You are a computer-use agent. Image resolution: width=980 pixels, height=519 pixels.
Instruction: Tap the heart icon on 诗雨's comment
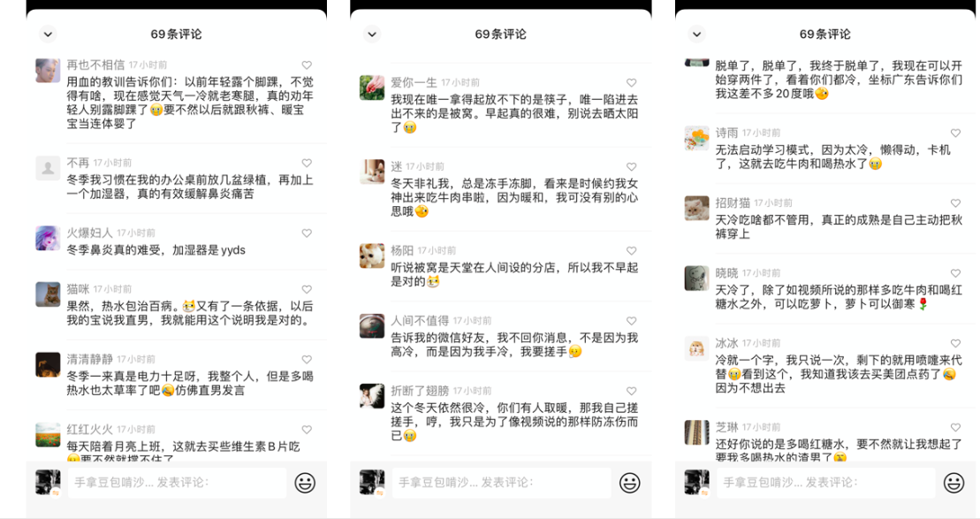[x=955, y=134]
